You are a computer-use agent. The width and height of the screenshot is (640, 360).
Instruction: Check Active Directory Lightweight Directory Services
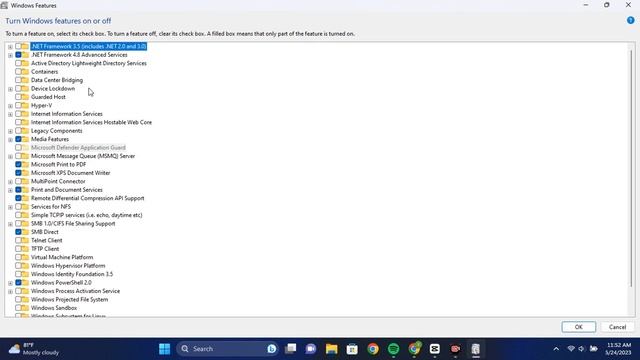(x=18, y=63)
